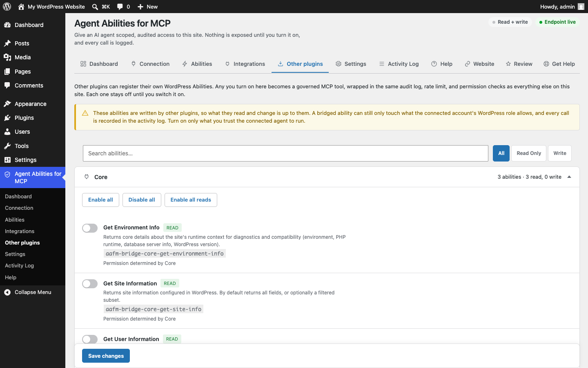This screenshot has width=588, height=368.
Task: Click the "3 abilities · 3 read, 0 write" text
Action: coord(529,177)
